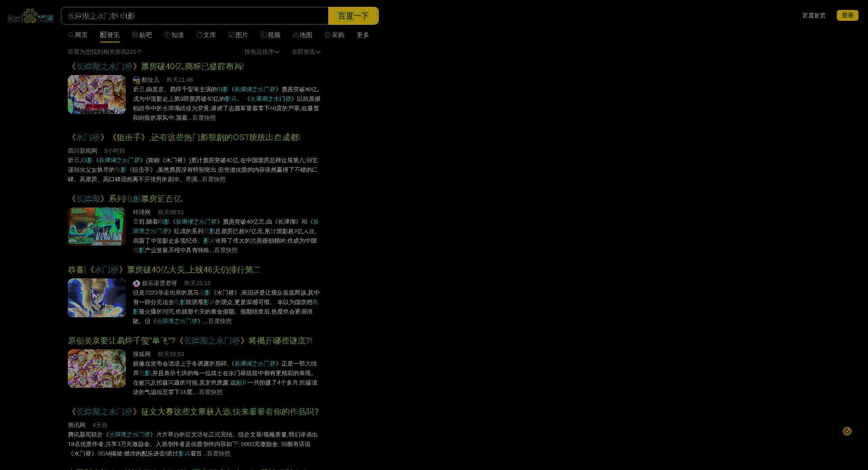868x470 pixels.
Task: Click the 视频 play icon
Action: coord(264,35)
